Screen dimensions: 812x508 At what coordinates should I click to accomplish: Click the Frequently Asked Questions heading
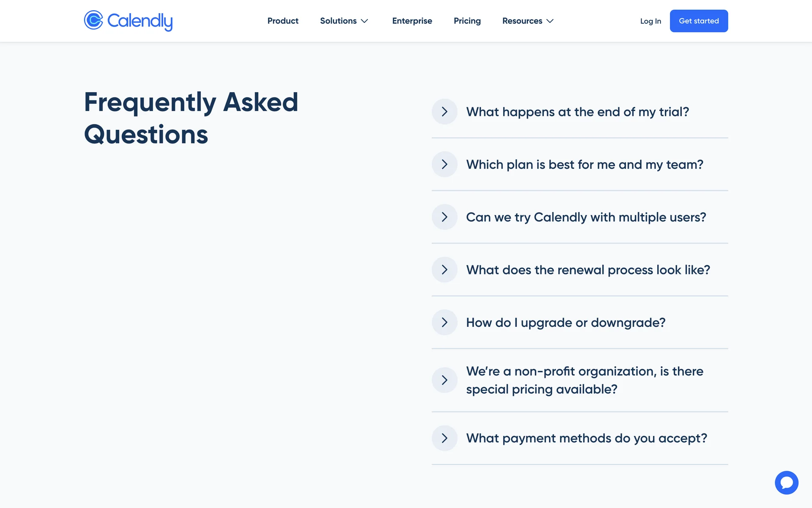click(191, 118)
